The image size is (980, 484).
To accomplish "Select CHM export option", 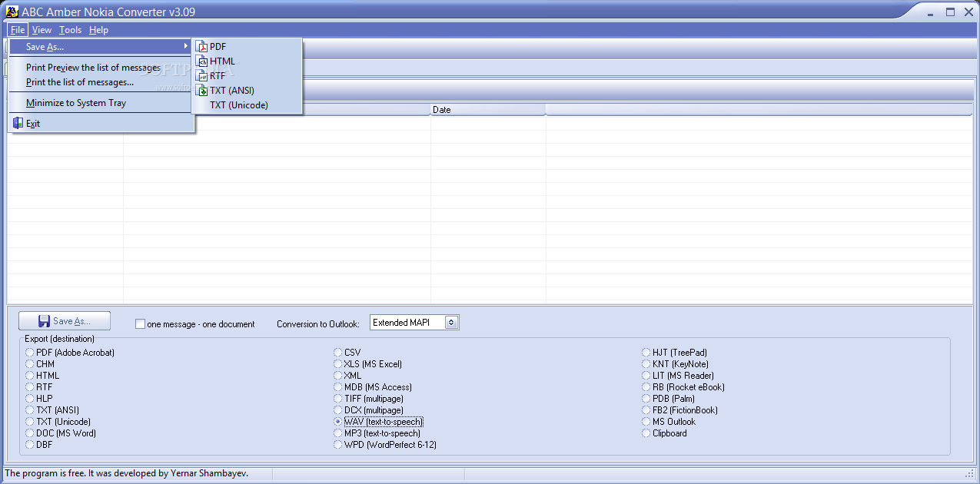I will [x=40, y=364].
